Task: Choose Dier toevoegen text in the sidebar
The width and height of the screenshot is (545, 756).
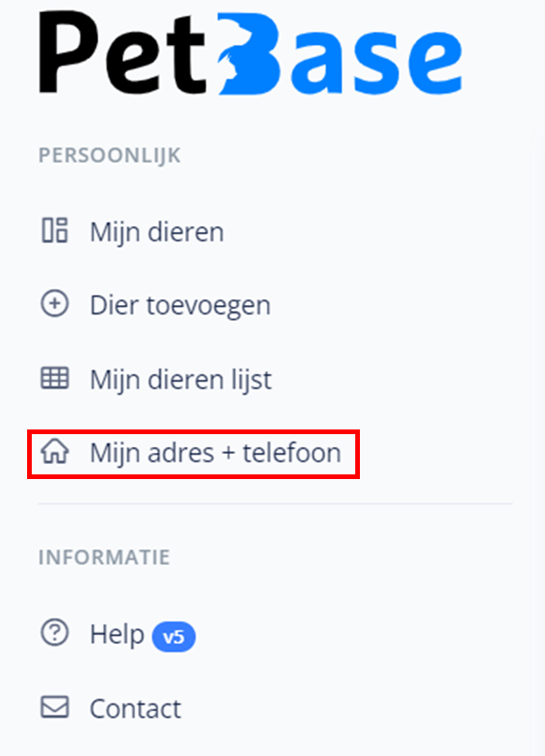Action: point(180,306)
